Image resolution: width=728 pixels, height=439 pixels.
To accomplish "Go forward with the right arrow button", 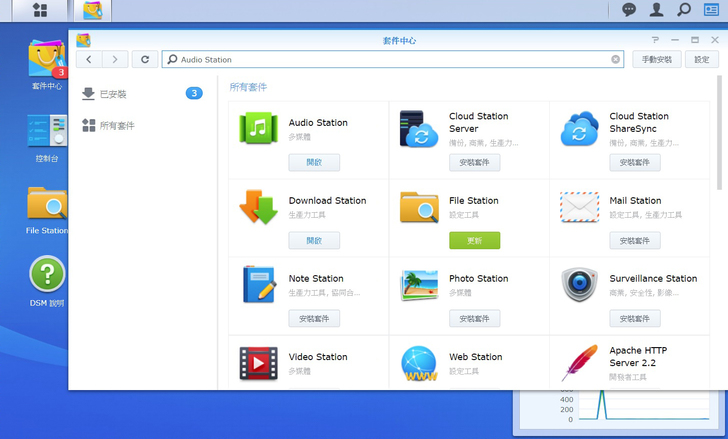I will click(115, 59).
